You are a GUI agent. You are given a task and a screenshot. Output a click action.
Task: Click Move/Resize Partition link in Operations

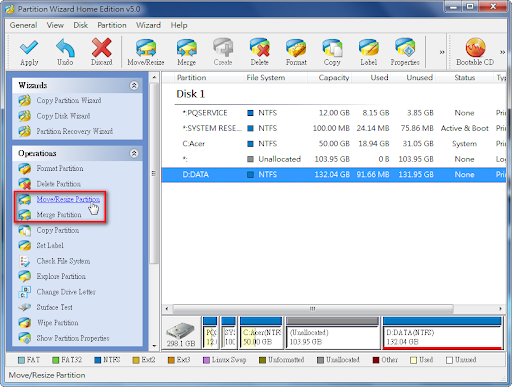coord(68,199)
